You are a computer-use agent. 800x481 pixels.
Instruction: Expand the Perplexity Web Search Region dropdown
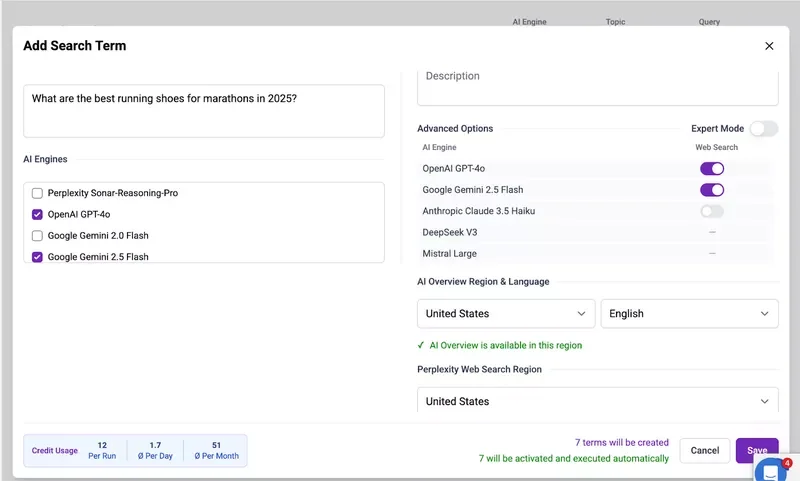click(597, 401)
